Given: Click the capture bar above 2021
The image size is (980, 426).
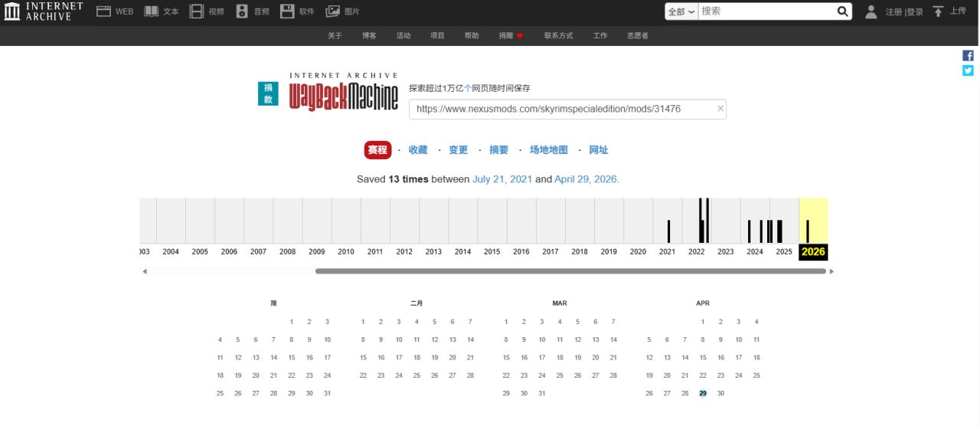Looking at the screenshot, I should [668, 231].
